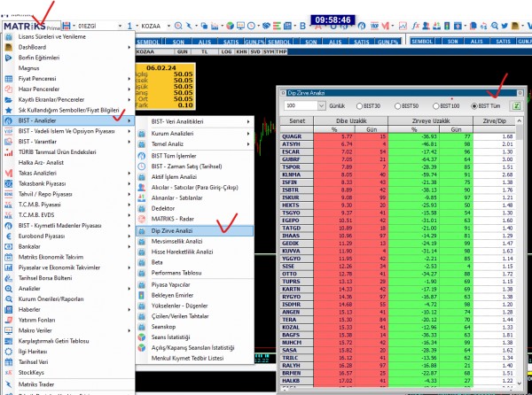The height and width of the screenshot is (395, 532).
Task: Click the Zirveye Uzaklık column header
Action: pyautogui.click(x=431, y=121)
